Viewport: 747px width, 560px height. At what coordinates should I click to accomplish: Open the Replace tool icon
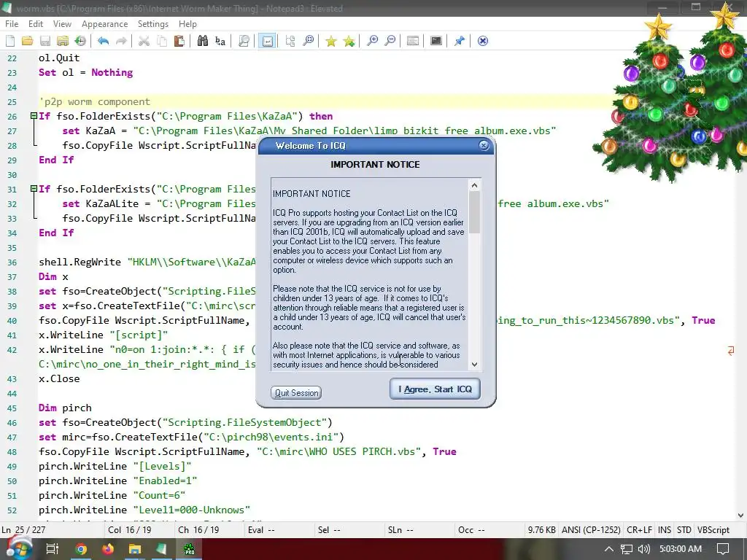[220, 41]
